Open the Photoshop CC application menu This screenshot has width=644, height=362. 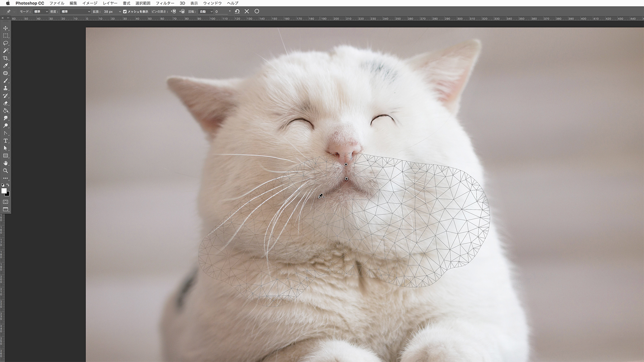tap(30, 3)
